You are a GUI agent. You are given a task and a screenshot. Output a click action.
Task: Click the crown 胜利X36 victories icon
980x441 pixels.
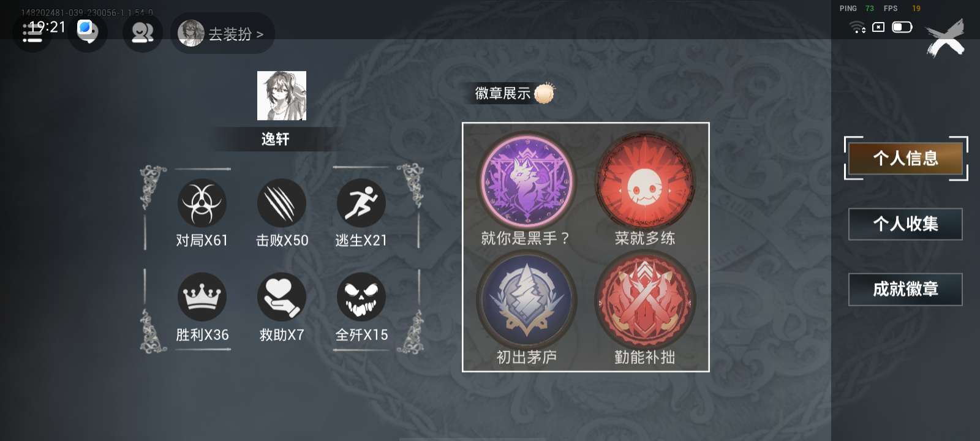click(x=202, y=297)
